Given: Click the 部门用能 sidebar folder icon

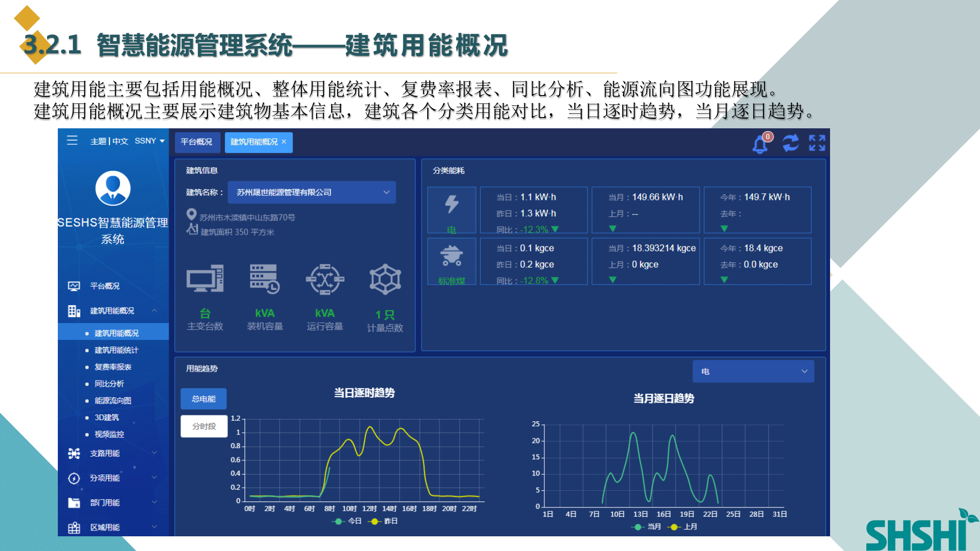Looking at the screenshot, I should (x=74, y=503).
